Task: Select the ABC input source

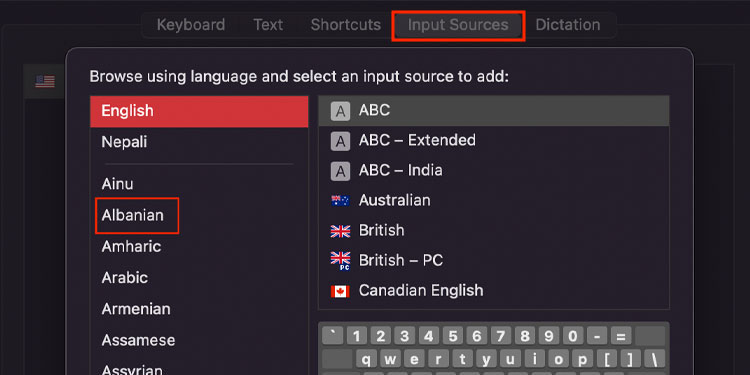Action: 494,110
